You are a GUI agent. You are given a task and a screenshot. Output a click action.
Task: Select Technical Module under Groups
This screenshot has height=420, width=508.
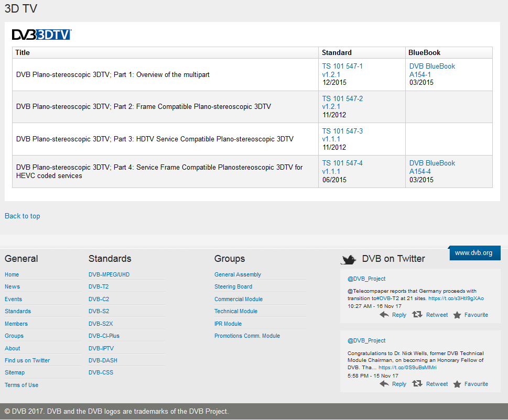click(236, 311)
